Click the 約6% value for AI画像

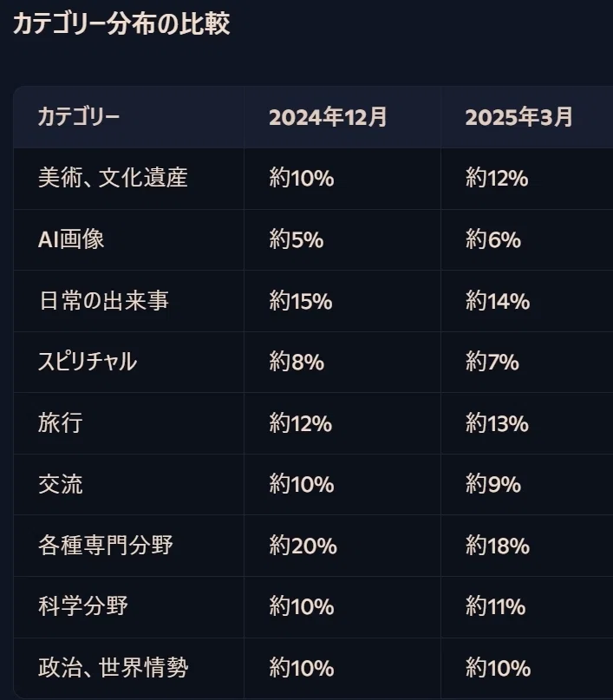click(493, 239)
